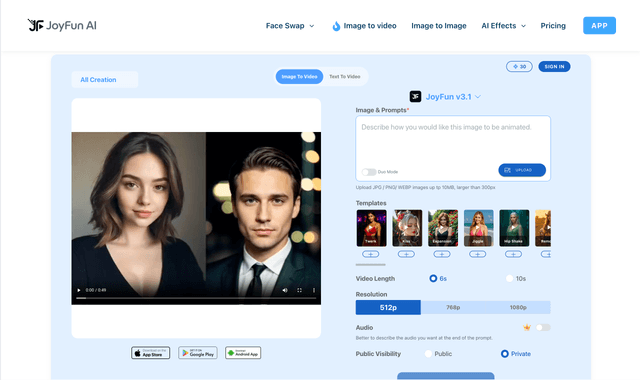This screenshot has height=380, width=640.
Task: Choose 1080p resolution
Action: point(518,307)
